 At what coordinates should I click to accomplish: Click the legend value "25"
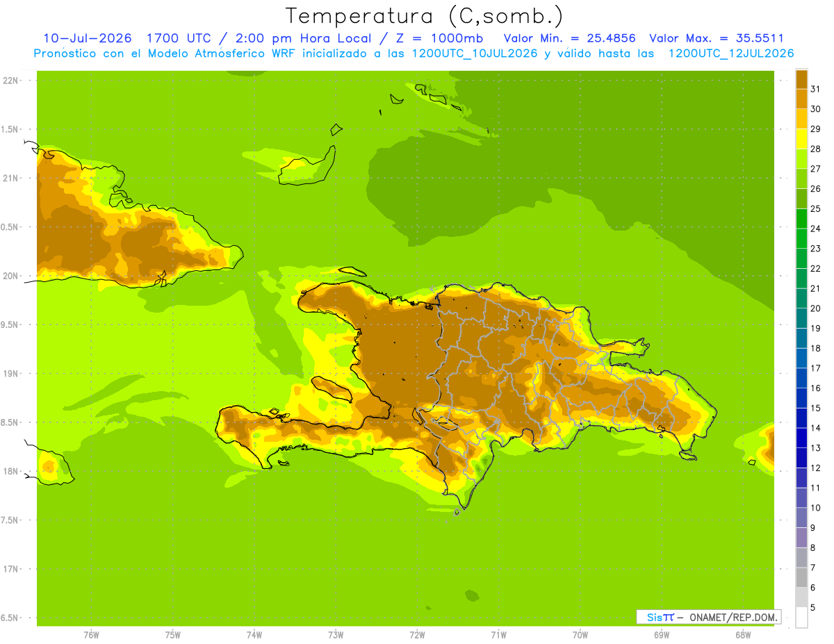coord(816,208)
